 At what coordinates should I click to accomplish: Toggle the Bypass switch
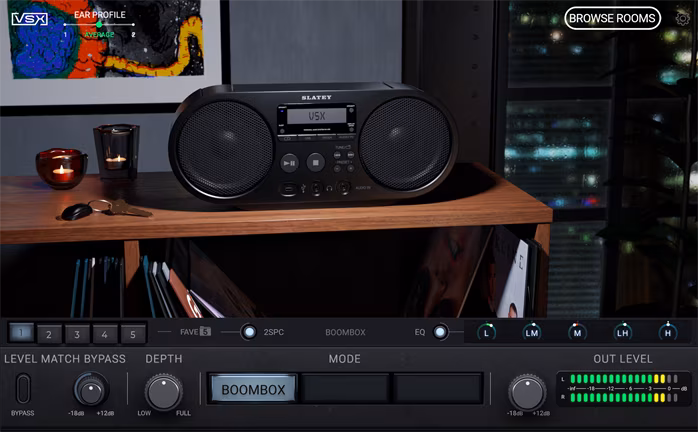click(x=22, y=388)
